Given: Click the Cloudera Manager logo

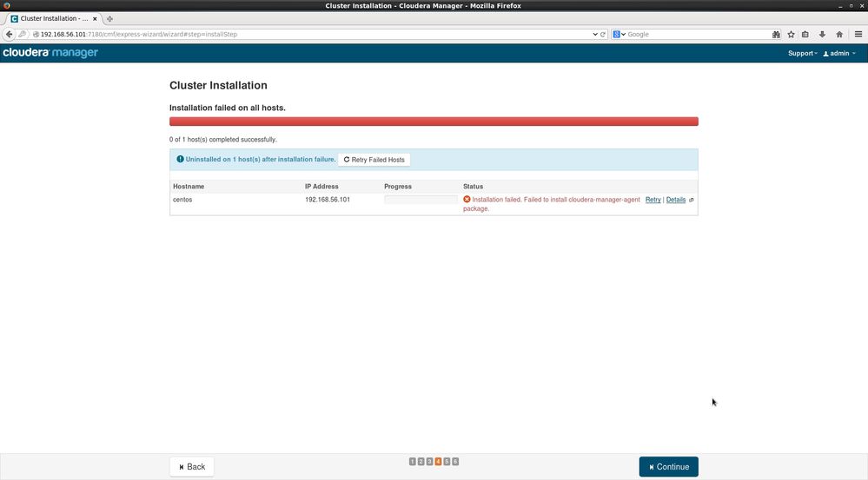Looking at the screenshot, I should click(x=50, y=53).
